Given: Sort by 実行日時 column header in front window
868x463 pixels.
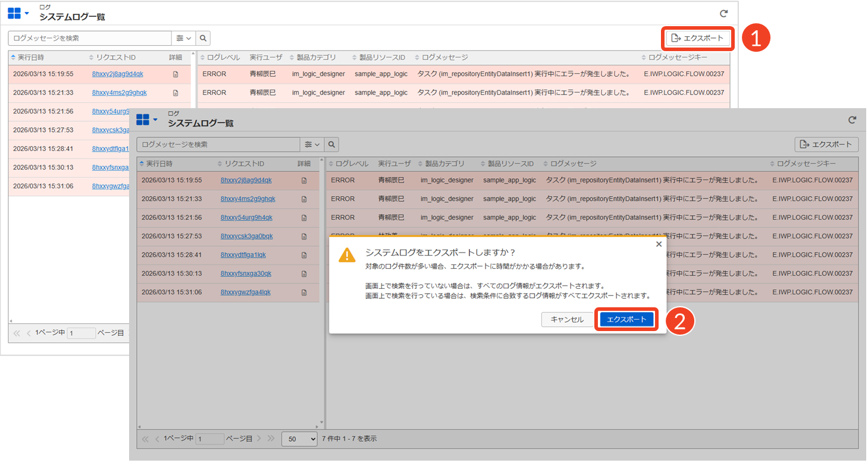Looking at the screenshot, I should (x=157, y=163).
